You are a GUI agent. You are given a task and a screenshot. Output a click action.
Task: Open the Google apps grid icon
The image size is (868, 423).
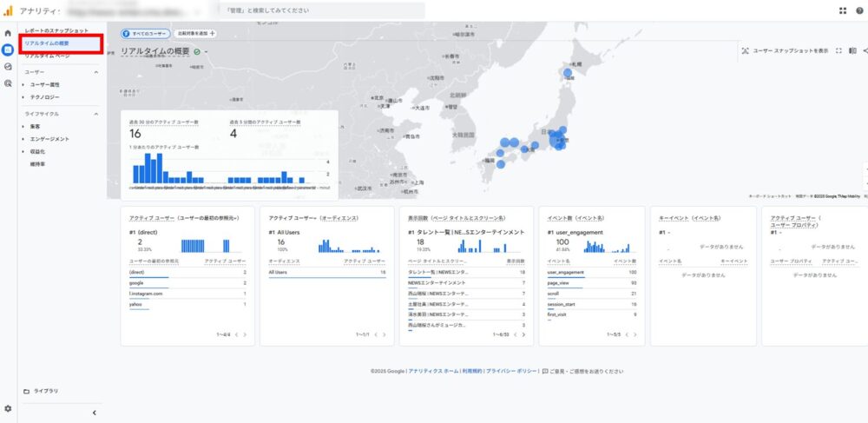[x=843, y=10]
